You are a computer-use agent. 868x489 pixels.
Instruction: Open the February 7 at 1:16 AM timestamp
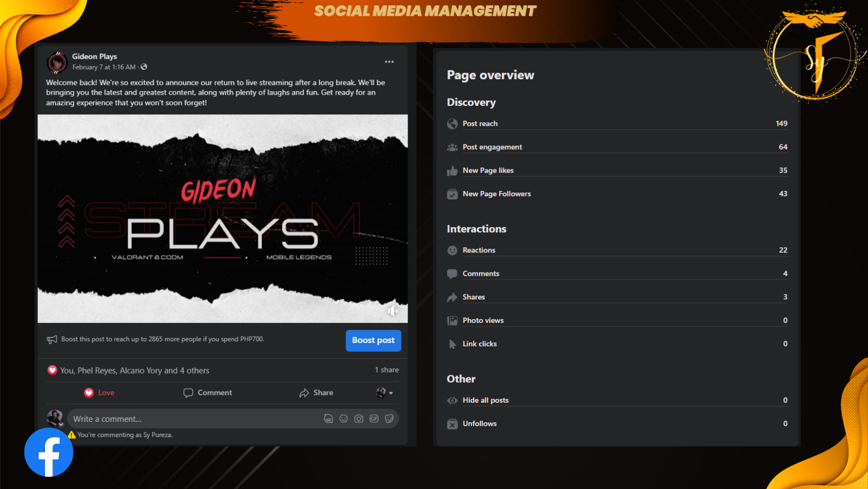[104, 67]
